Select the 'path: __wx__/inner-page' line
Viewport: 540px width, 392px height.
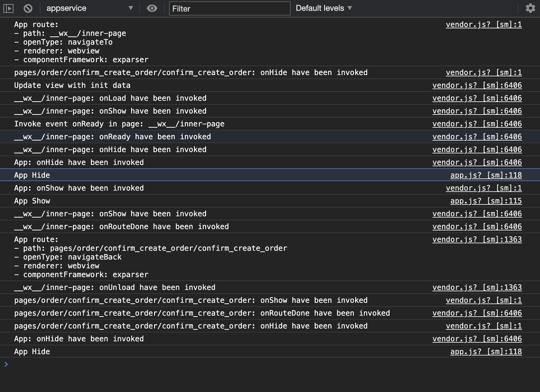point(70,33)
